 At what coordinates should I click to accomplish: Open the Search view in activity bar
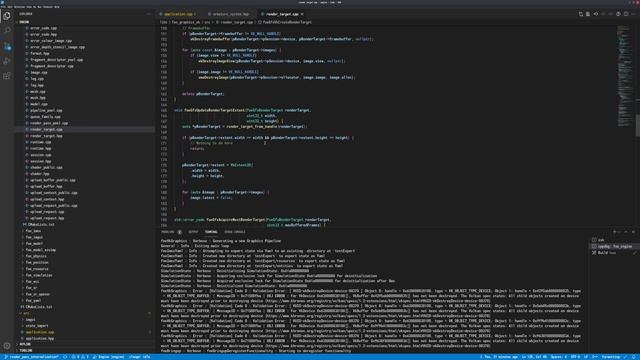coord(7,31)
